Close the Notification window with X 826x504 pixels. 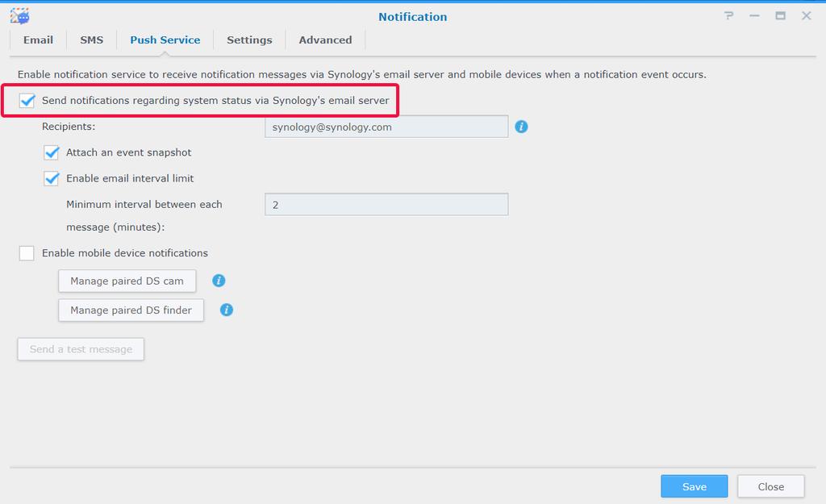click(x=806, y=16)
